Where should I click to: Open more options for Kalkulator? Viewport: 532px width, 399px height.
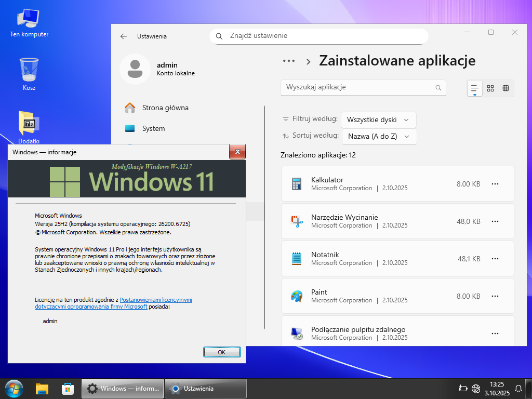[495, 184]
